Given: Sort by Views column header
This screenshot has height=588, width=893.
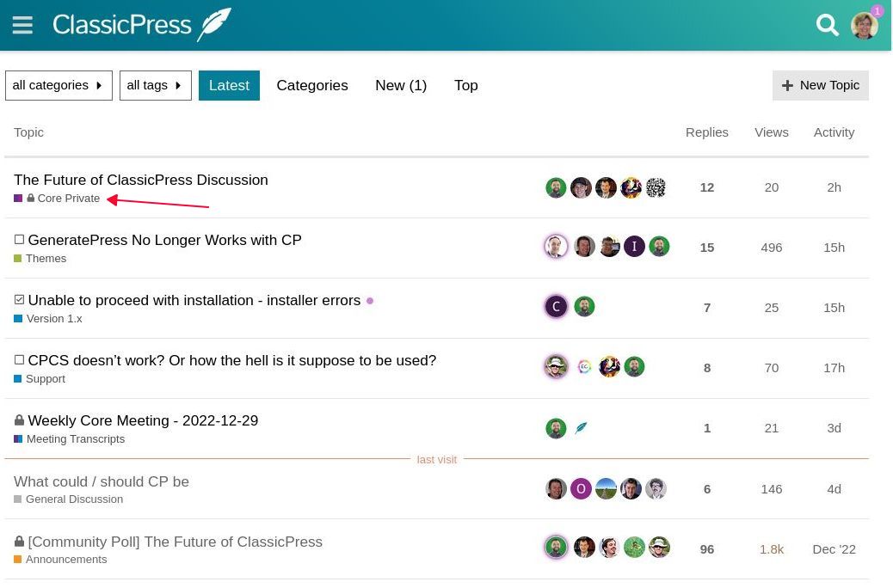Looking at the screenshot, I should (771, 132).
